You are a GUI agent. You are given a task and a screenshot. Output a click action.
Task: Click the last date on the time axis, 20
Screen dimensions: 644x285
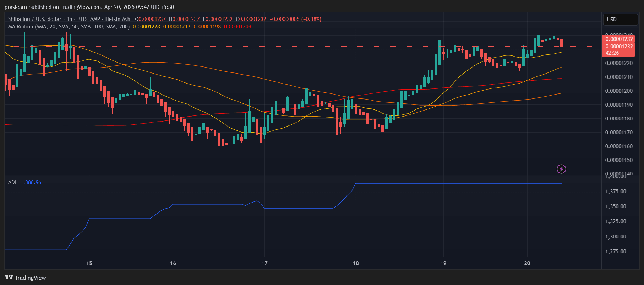click(x=527, y=263)
